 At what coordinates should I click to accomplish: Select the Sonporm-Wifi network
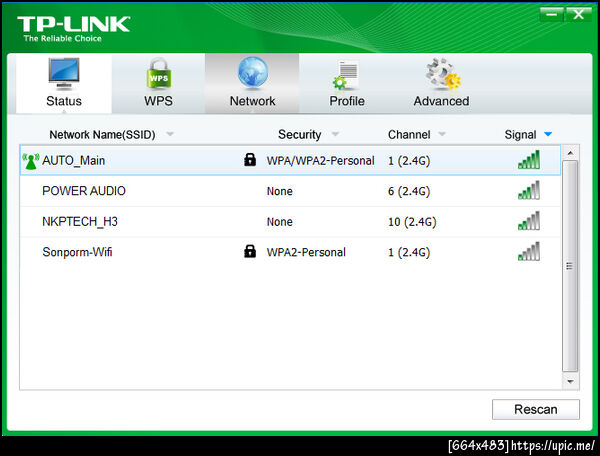click(x=77, y=252)
